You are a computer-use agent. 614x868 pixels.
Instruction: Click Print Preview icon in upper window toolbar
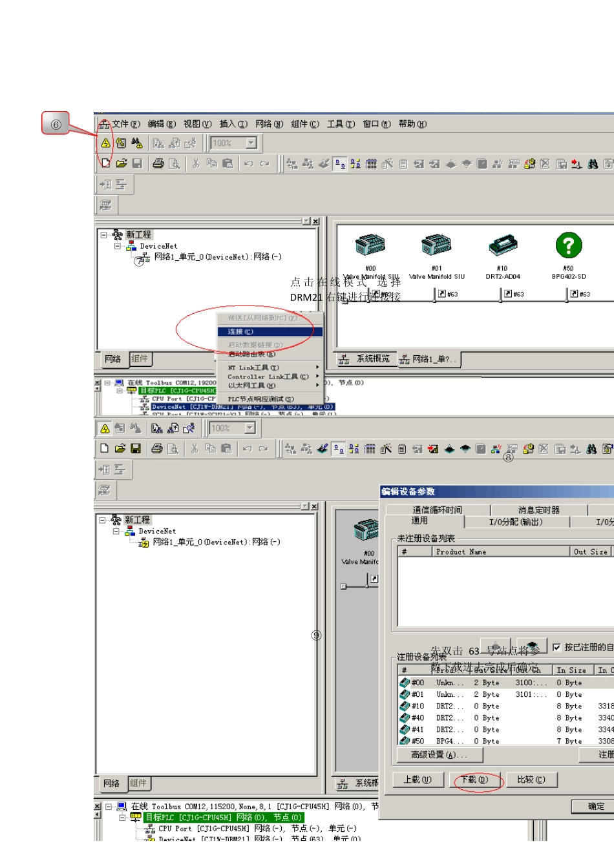174,163
